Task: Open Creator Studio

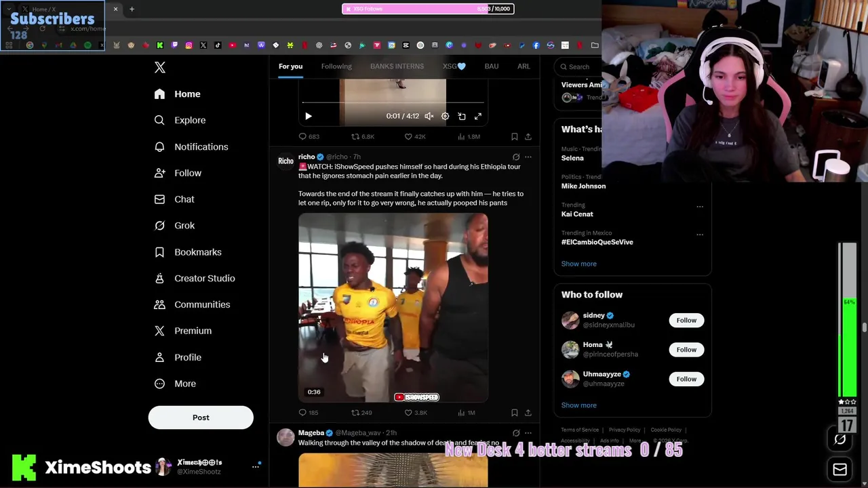Action: (195, 279)
